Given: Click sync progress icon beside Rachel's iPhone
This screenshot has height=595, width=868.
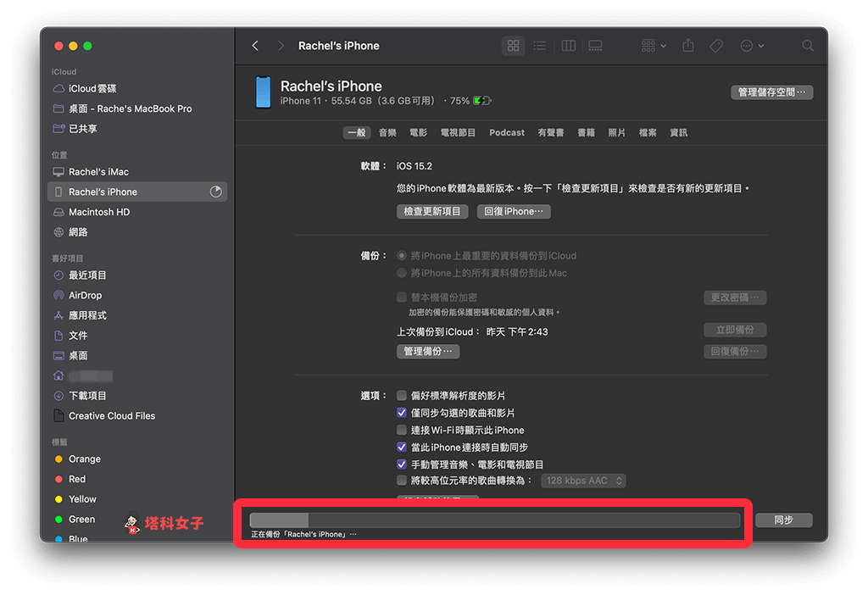Looking at the screenshot, I should (x=216, y=192).
